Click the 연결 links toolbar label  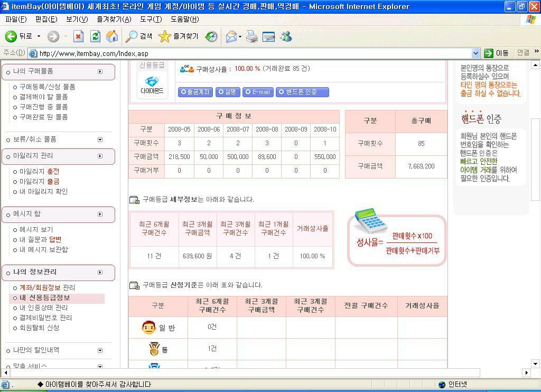click(524, 53)
